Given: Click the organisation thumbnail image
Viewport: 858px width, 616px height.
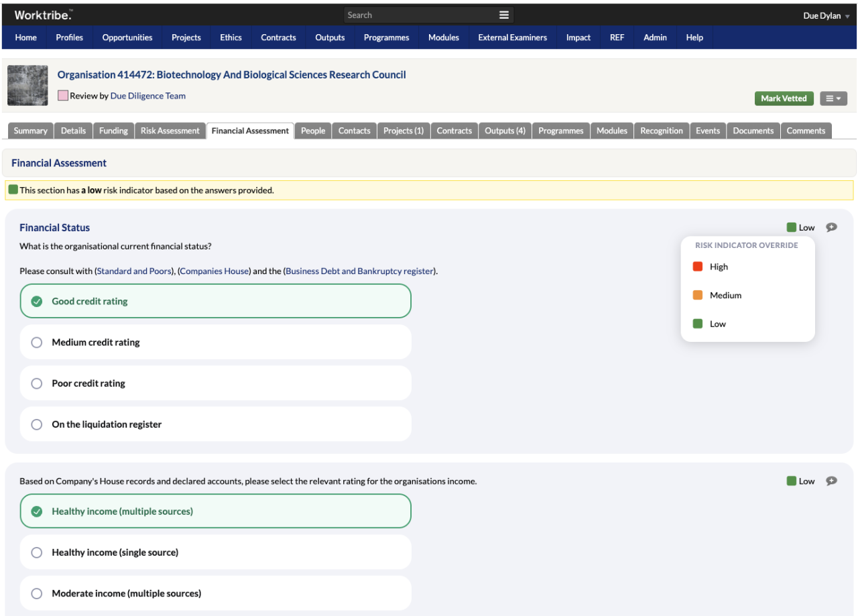Looking at the screenshot, I should tap(28, 85).
